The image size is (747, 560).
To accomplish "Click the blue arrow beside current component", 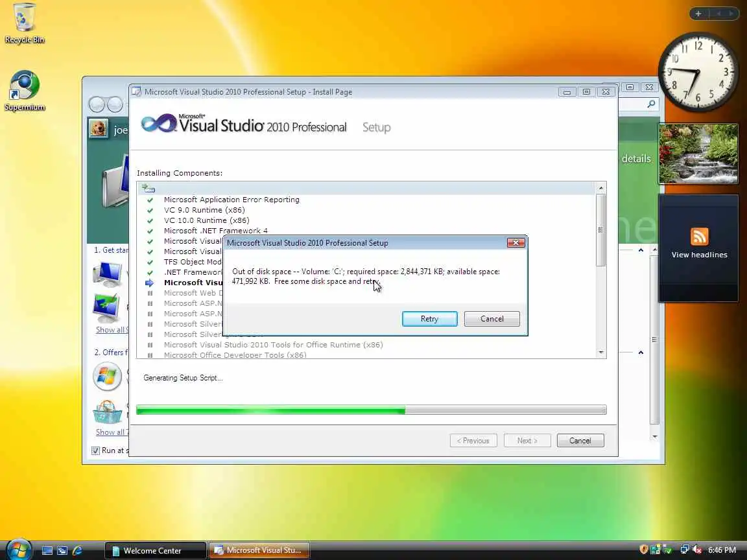I will click(x=150, y=283).
